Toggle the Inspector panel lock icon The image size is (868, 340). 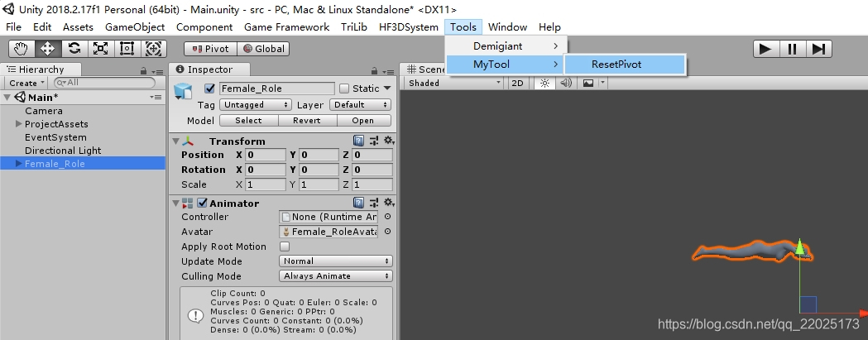pos(375,71)
